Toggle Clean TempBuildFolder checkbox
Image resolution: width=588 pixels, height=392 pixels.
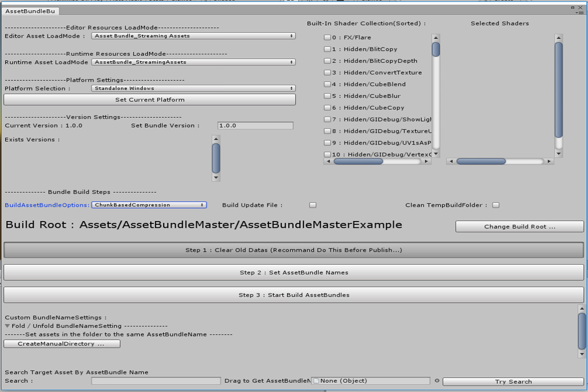tap(496, 205)
